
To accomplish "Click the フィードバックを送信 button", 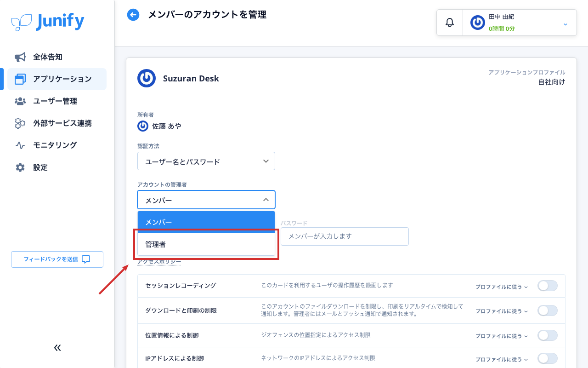I will pyautogui.click(x=57, y=259).
